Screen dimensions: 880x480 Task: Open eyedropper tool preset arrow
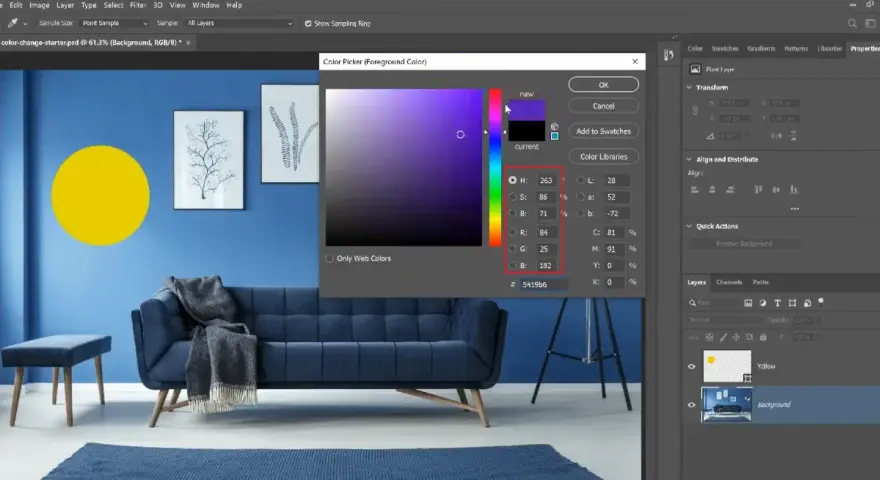(x=25, y=24)
